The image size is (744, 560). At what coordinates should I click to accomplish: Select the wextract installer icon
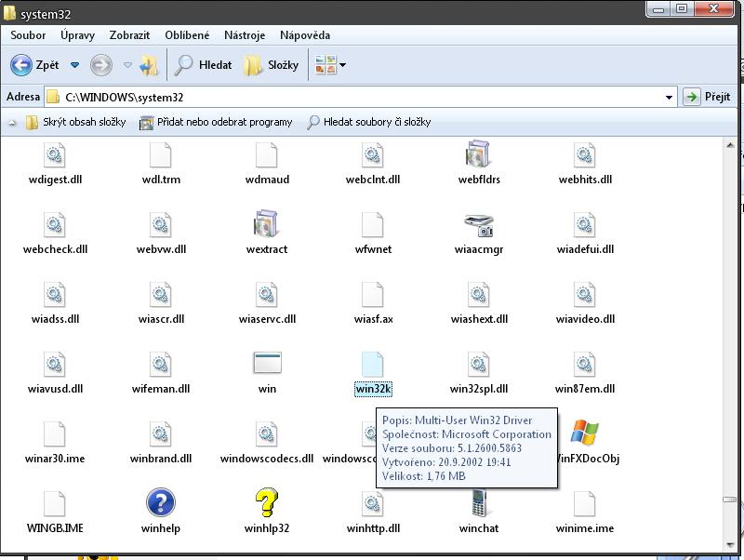tap(267, 224)
